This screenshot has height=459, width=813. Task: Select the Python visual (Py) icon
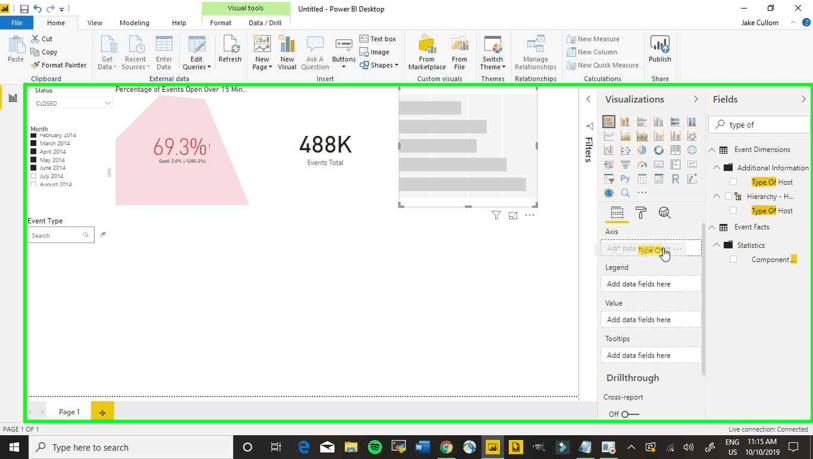625,179
